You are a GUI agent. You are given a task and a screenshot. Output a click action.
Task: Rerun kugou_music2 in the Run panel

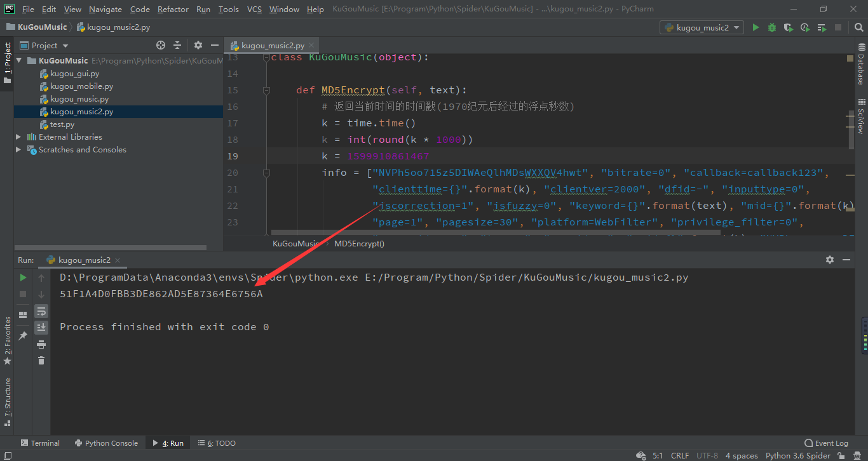pyautogui.click(x=23, y=277)
